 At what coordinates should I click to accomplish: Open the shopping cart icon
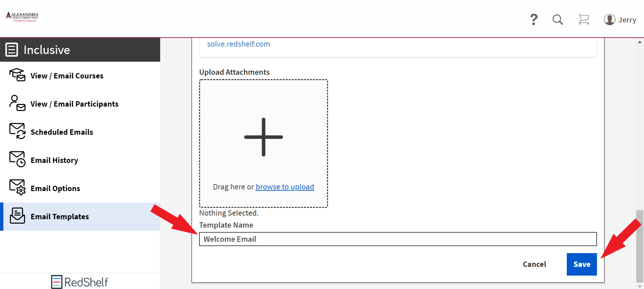coord(584,19)
